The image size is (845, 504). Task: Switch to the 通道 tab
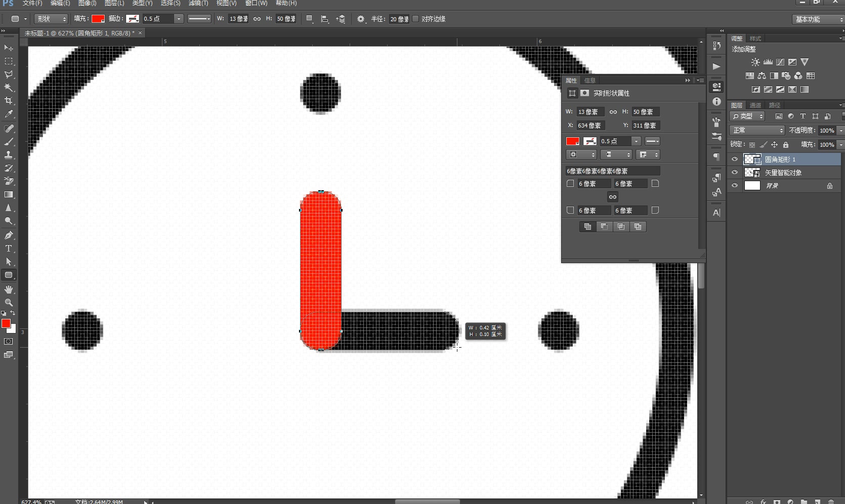click(755, 105)
